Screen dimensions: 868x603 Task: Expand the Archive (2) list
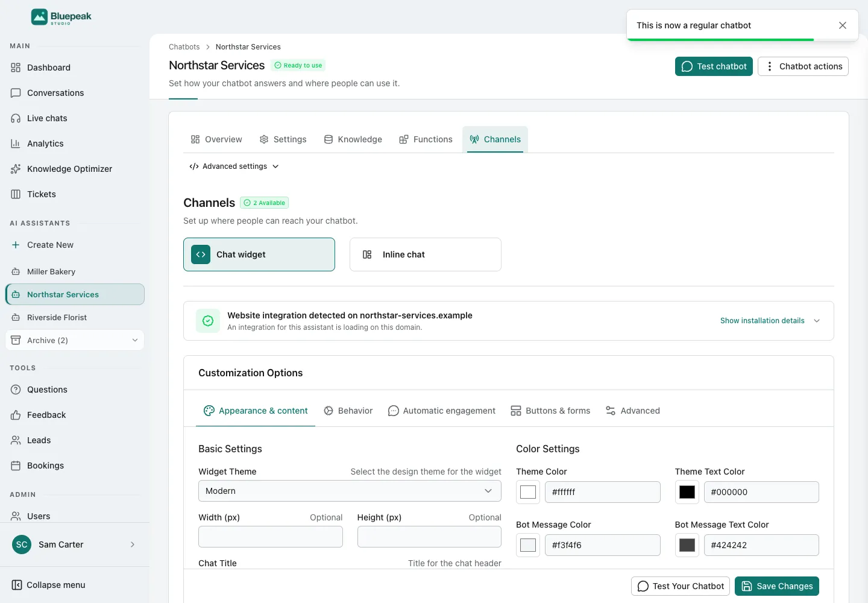75,340
